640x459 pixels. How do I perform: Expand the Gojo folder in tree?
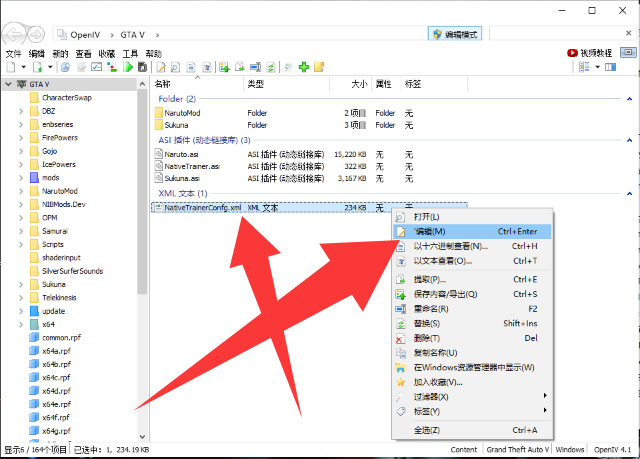(x=21, y=151)
